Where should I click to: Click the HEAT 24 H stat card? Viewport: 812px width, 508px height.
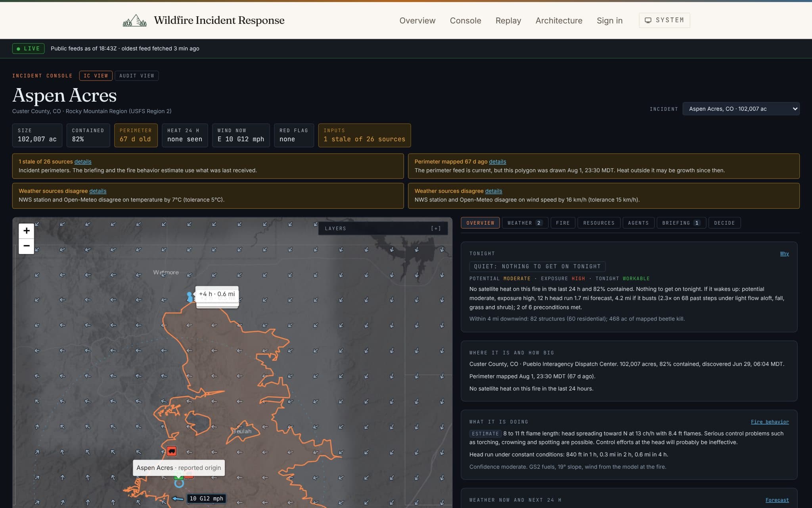(x=185, y=135)
